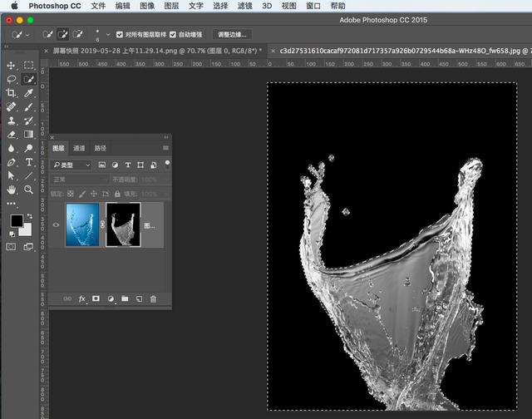Toggle 对所有图层取样 checkbox

(120, 35)
